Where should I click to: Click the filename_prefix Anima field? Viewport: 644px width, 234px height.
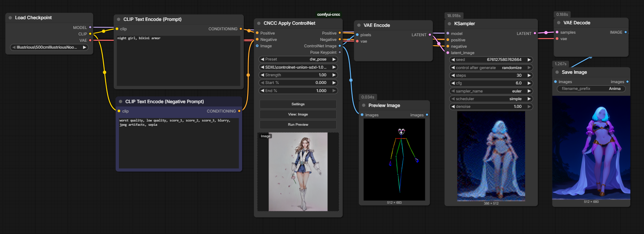click(591, 89)
